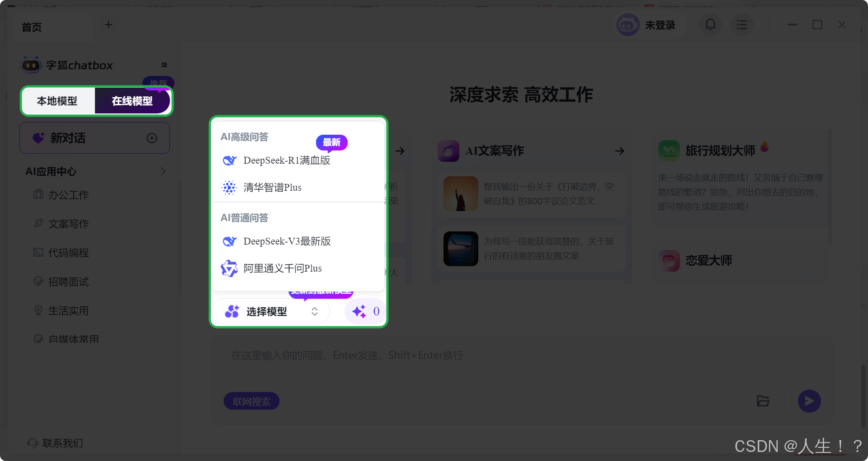
Task: Open the file upload folder icon
Action: 763,401
